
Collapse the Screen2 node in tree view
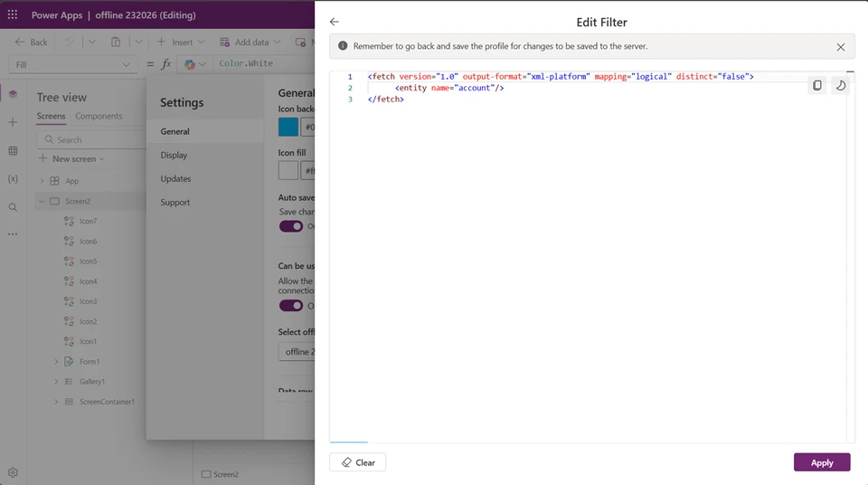click(x=42, y=201)
